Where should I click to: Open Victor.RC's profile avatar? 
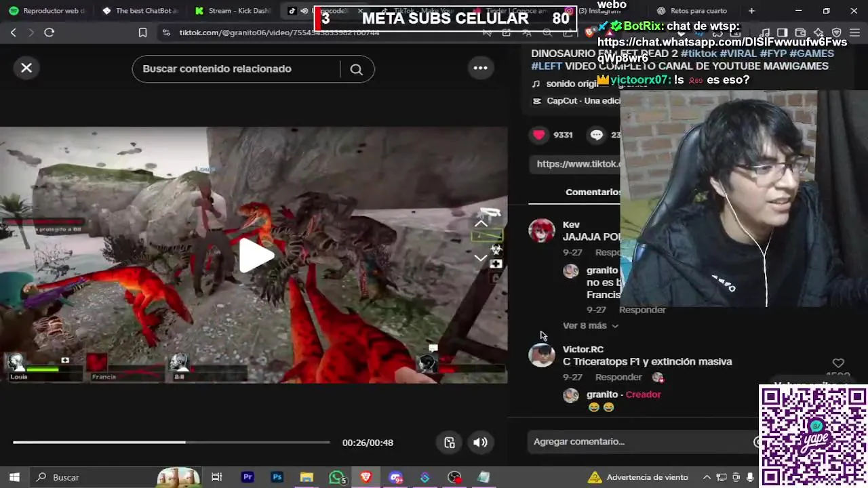pyautogui.click(x=542, y=355)
